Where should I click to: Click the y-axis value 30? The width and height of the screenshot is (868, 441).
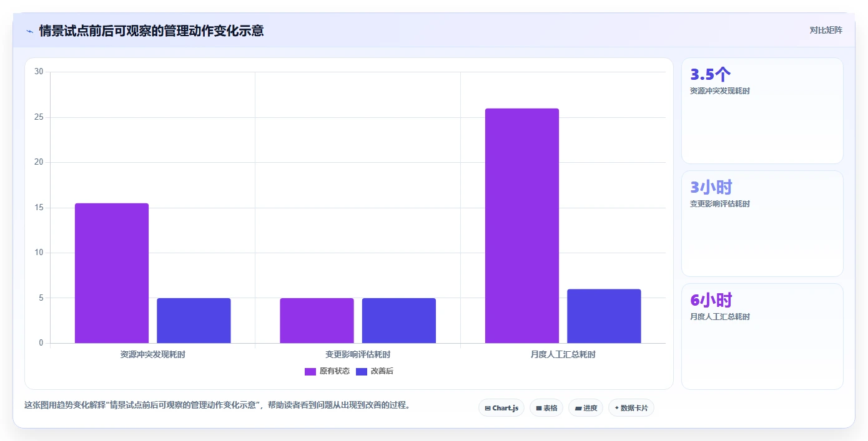click(x=39, y=72)
